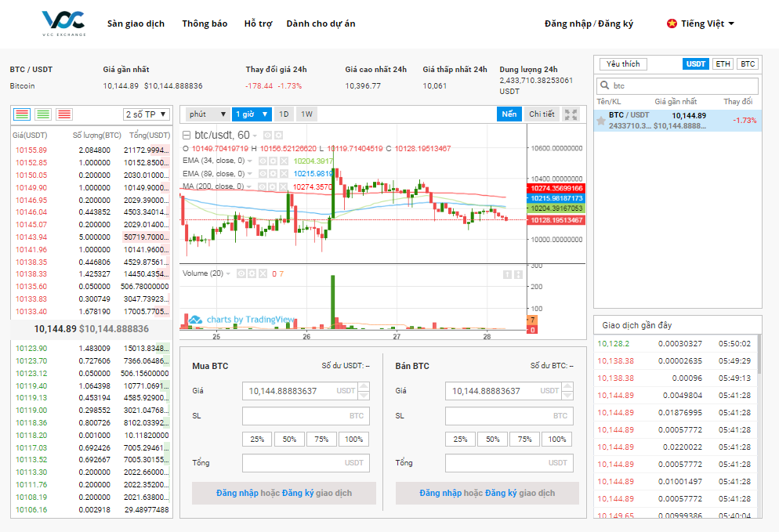The width and height of the screenshot is (779, 532).
Task: Open the phút interval dropdown
Action: coord(207,114)
